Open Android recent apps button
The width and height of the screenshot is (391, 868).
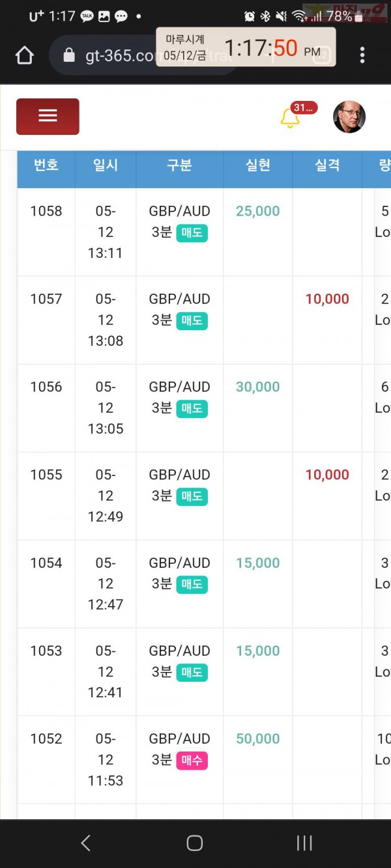pyautogui.click(x=304, y=843)
